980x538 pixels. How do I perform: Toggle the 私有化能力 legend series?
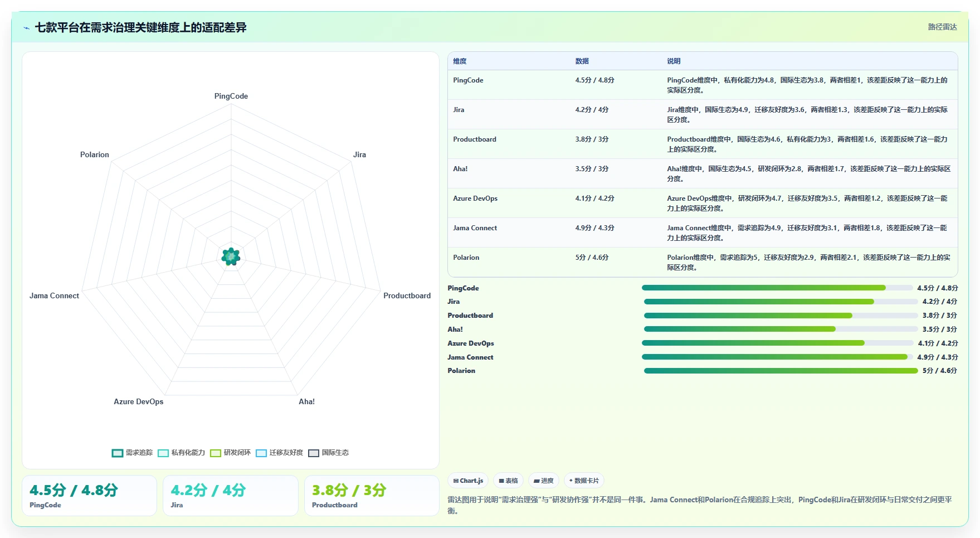182,453
